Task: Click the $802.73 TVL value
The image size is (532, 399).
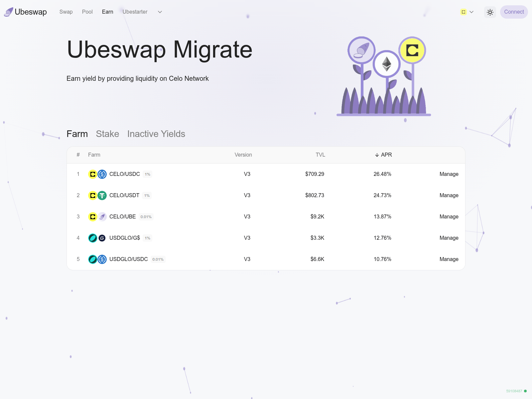Action: pyautogui.click(x=315, y=195)
